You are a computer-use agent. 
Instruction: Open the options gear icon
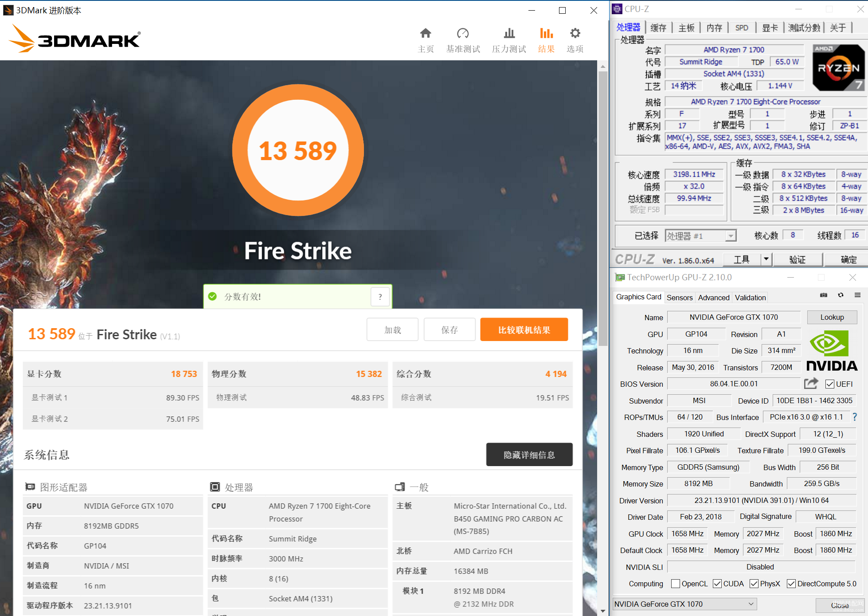(575, 33)
